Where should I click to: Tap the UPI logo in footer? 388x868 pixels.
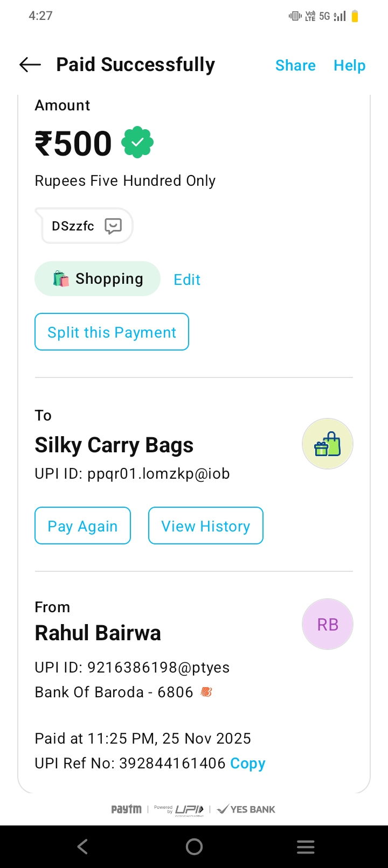tap(189, 809)
